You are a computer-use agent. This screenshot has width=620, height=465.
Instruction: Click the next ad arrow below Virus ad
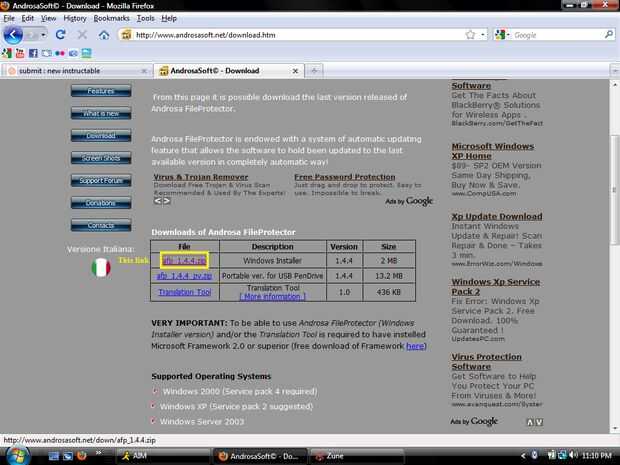[166, 201]
